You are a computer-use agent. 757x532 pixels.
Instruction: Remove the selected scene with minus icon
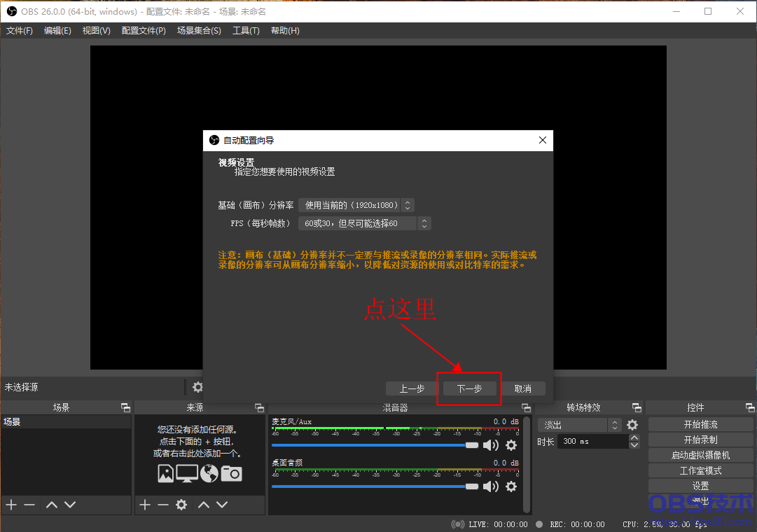click(x=29, y=505)
